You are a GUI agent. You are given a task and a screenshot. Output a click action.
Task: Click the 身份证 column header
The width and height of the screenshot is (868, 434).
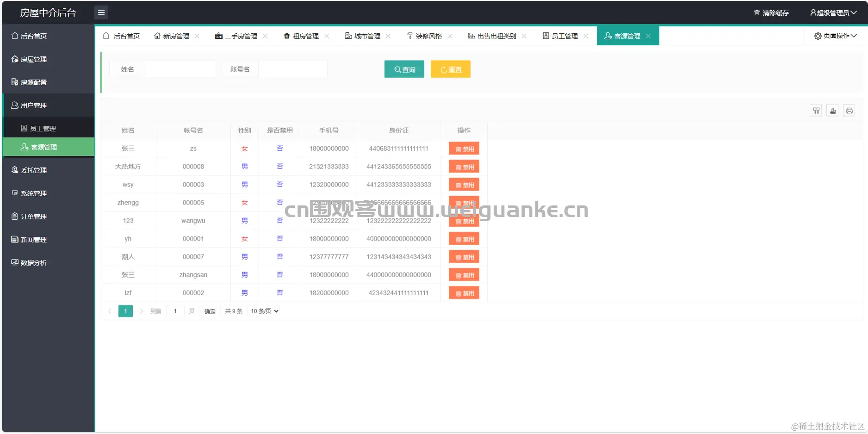399,130
